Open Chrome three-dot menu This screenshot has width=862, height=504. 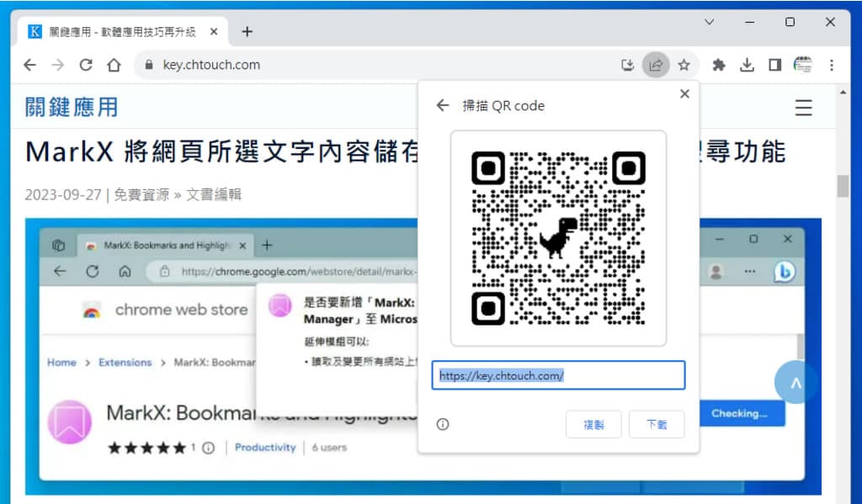coord(831,66)
